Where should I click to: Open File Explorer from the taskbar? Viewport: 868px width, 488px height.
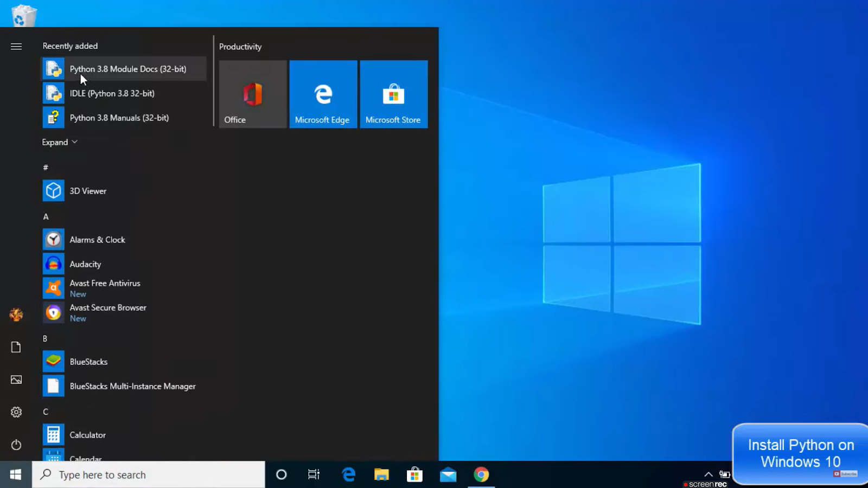coord(381,474)
